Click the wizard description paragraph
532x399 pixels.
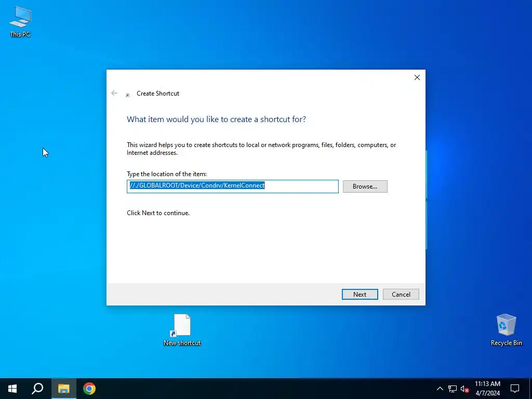tap(261, 149)
